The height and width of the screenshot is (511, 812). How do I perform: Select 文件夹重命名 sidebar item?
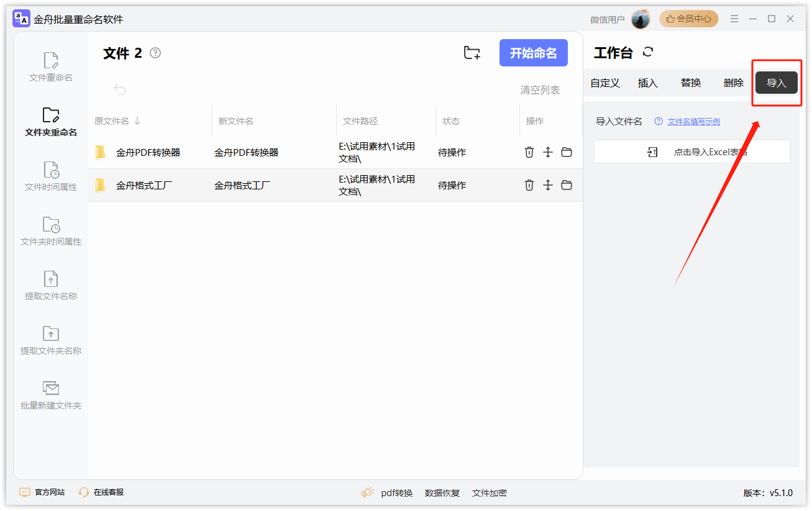tap(51, 122)
